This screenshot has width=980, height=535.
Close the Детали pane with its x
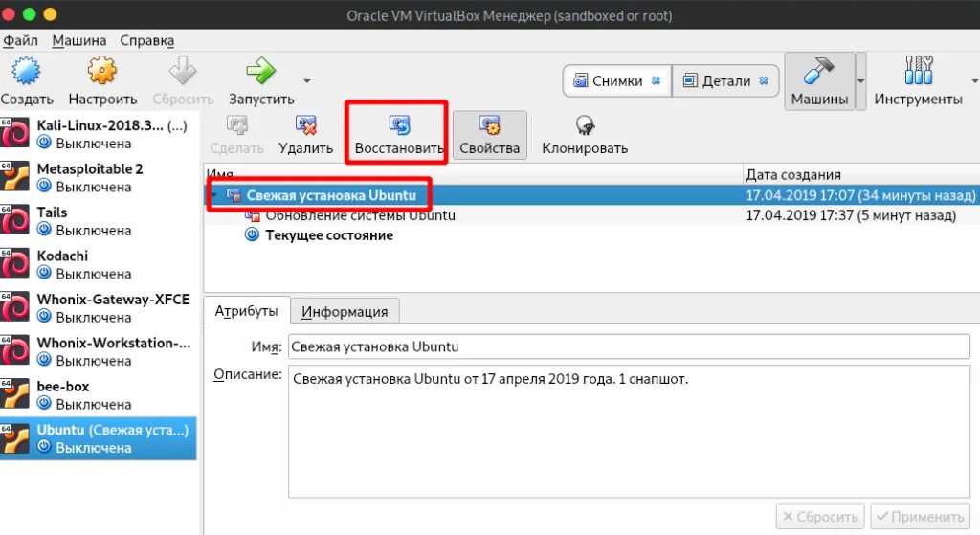[764, 80]
